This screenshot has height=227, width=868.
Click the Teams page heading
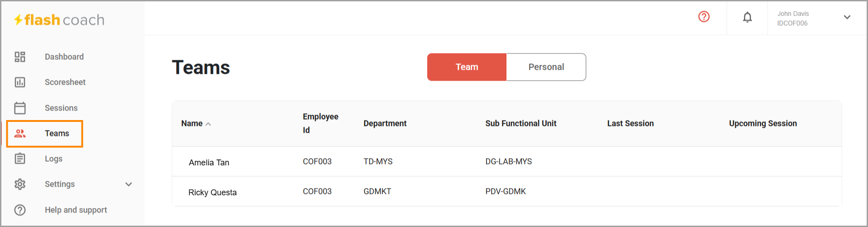201,68
